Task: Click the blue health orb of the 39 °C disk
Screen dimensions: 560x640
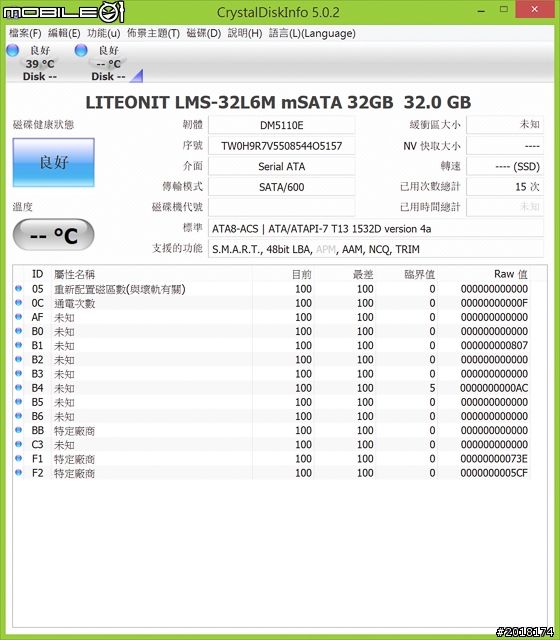Action: [13, 50]
